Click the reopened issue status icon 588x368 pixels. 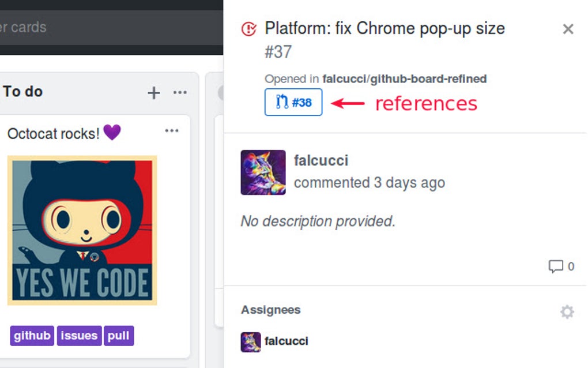coord(248,28)
